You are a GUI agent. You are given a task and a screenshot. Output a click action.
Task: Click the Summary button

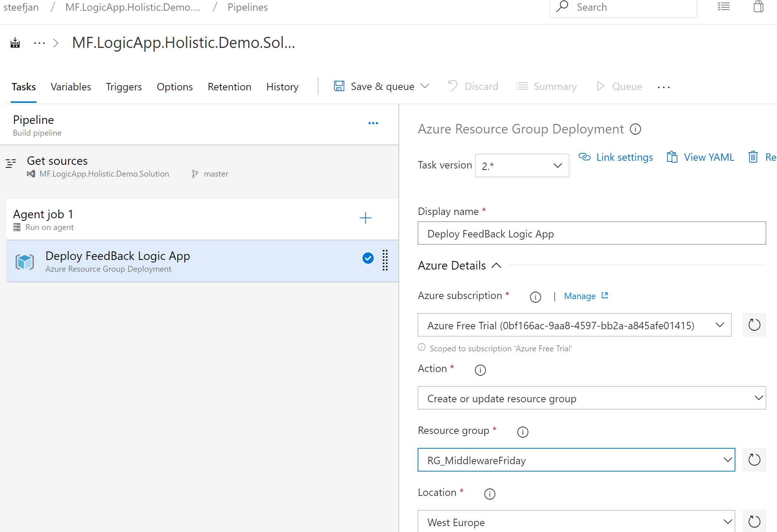tap(546, 86)
